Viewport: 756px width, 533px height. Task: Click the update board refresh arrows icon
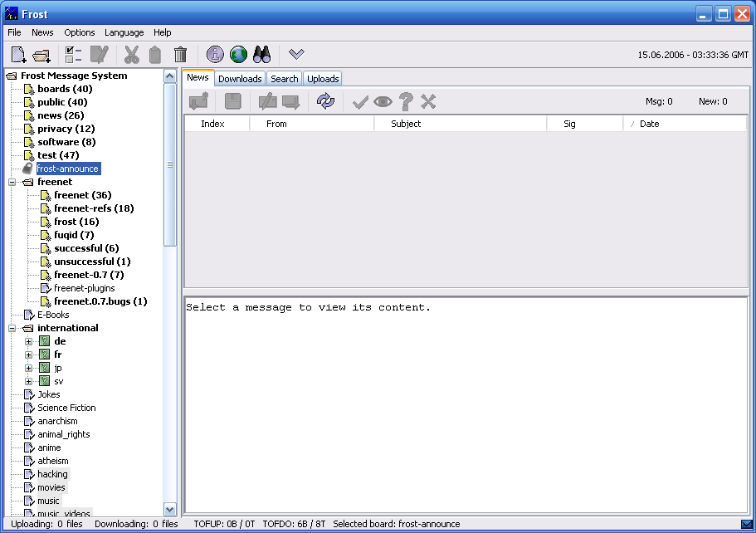tap(325, 101)
